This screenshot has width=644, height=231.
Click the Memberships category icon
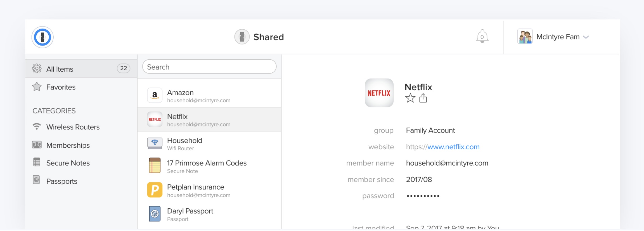pyautogui.click(x=37, y=145)
